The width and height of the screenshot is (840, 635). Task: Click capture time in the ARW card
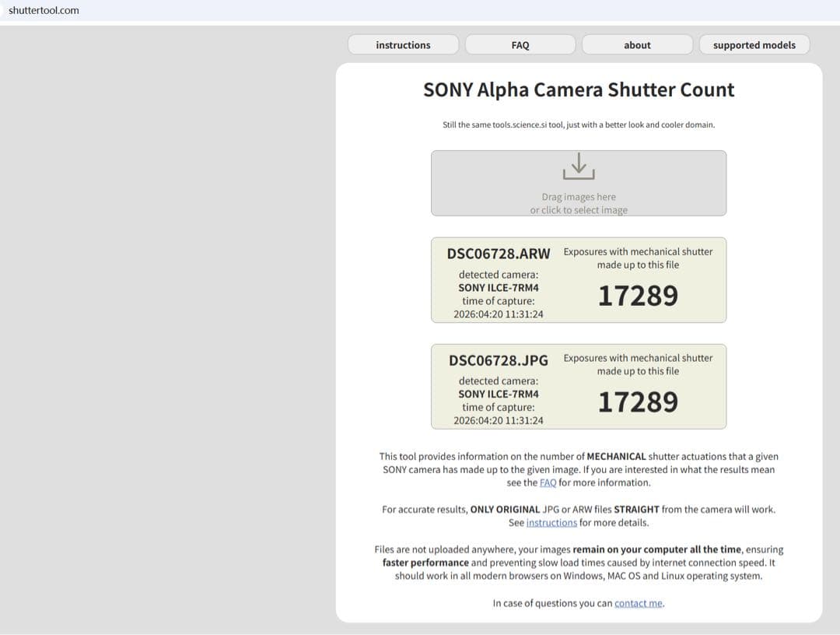point(499,314)
